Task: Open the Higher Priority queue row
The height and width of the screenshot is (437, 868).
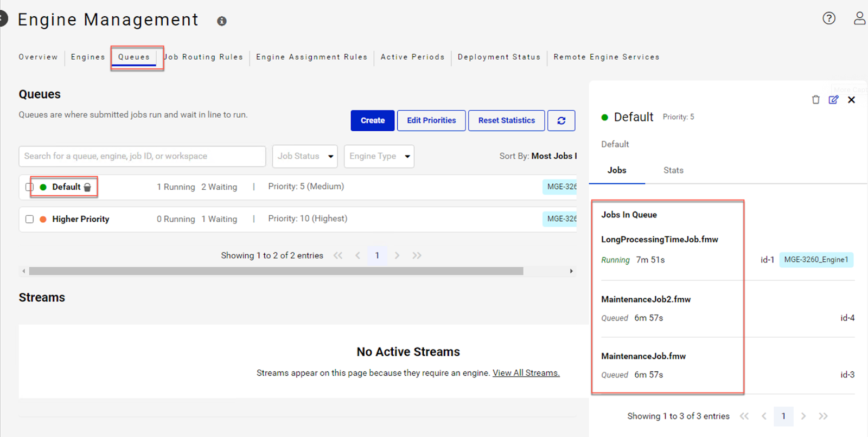Action: click(x=298, y=219)
